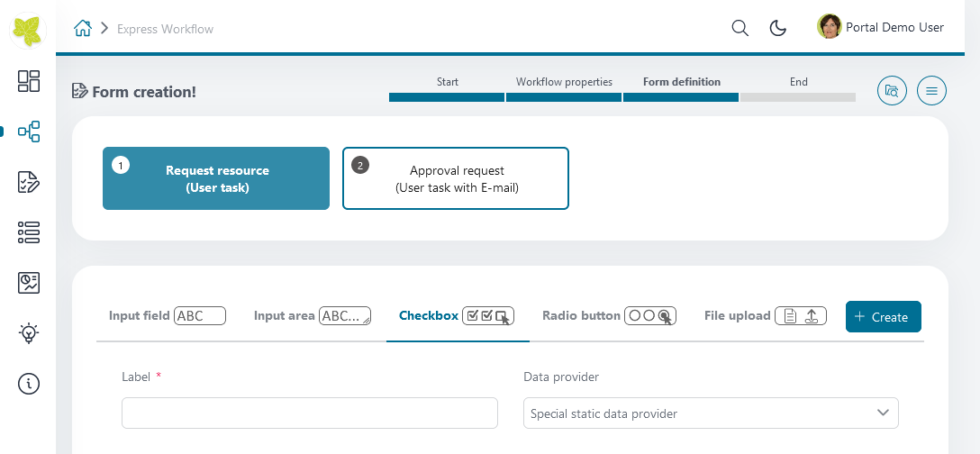Open the Dashboard sidebar icon
The image size is (980, 454).
[29, 81]
